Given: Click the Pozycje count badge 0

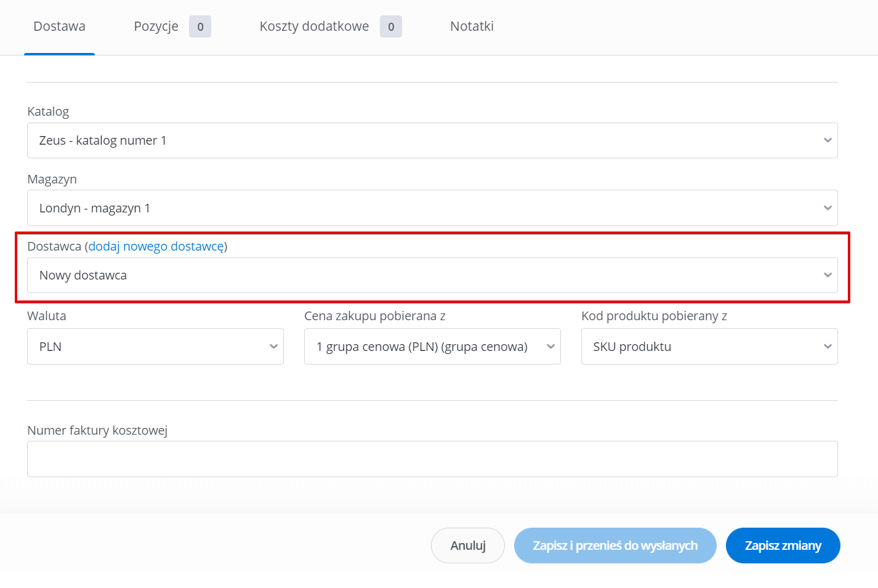Looking at the screenshot, I should coord(200,26).
